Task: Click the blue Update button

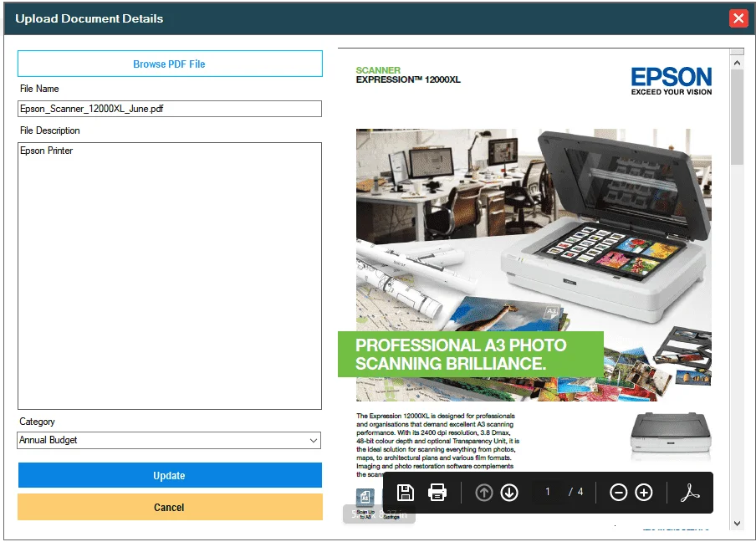Action: (x=170, y=475)
